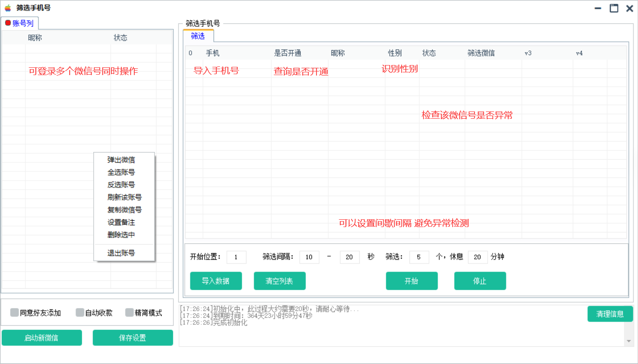This screenshot has height=364, width=638.
Task: Choose 删除选中 from context menu
Action: (121, 235)
